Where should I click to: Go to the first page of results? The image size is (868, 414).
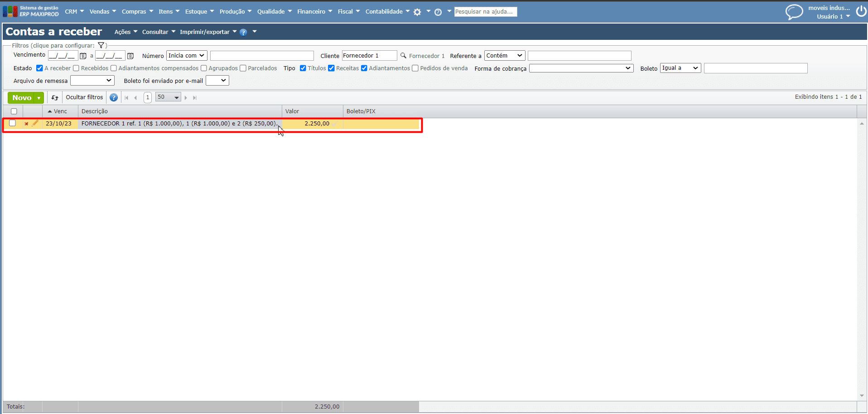[126, 97]
